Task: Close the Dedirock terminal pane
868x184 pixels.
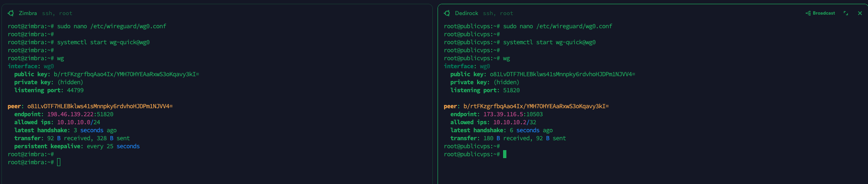Action: pos(860,13)
